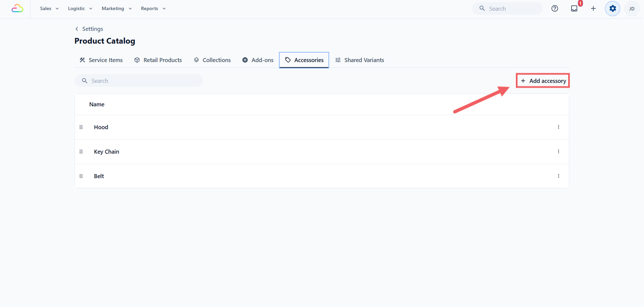Click the top-bar global Search field
The height and width of the screenshot is (307, 644).
(507, 8)
